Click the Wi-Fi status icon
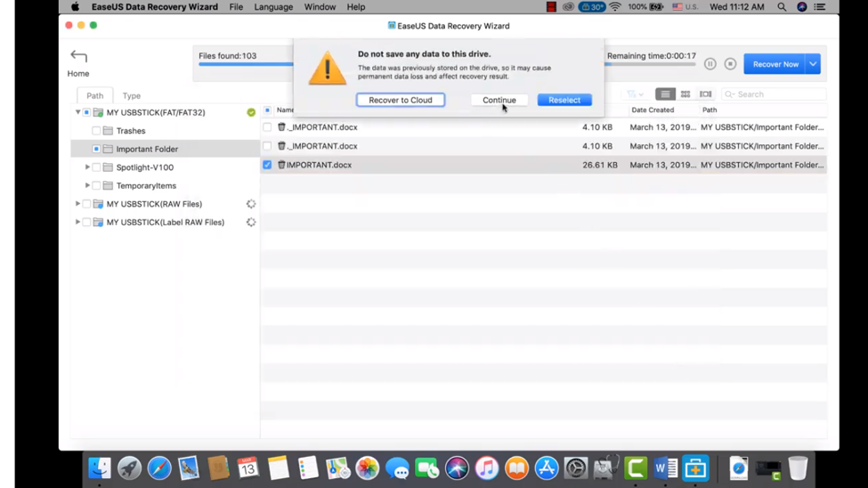The height and width of the screenshot is (488, 868). (x=615, y=6)
